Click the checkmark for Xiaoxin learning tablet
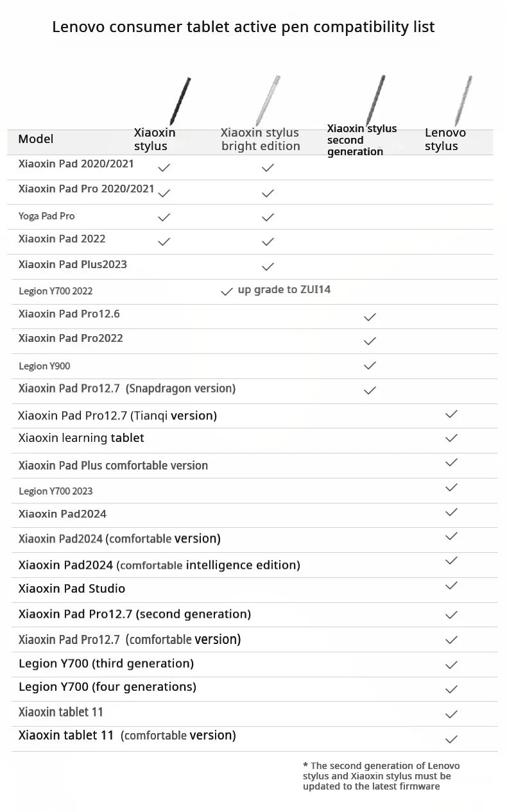 (451, 438)
